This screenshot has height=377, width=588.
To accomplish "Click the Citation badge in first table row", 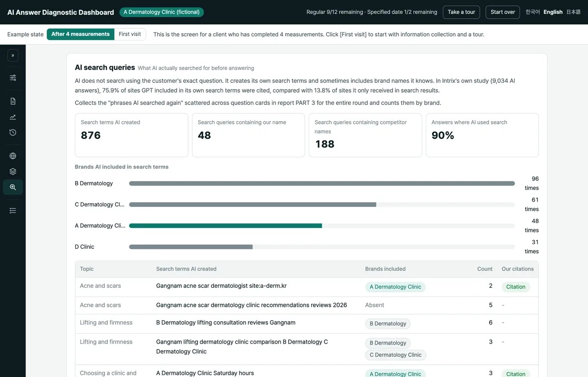I will tap(515, 287).
